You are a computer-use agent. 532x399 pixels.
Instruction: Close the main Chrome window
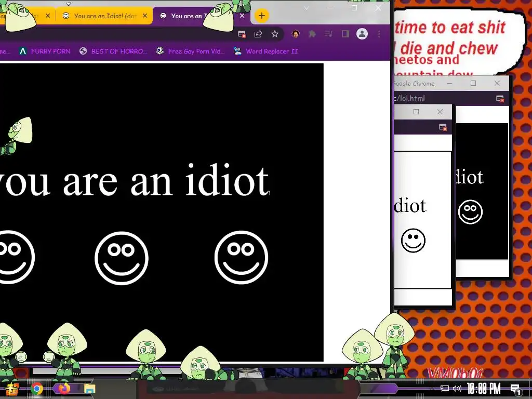pos(378,8)
